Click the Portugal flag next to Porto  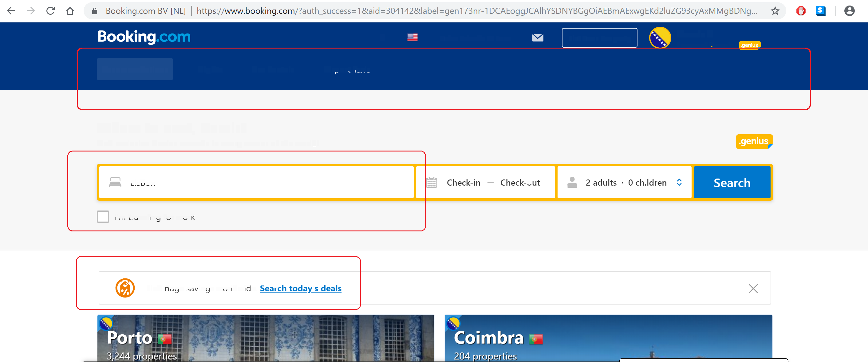[x=164, y=339]
